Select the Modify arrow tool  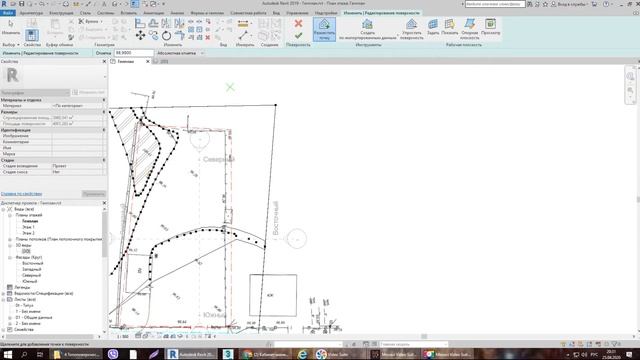pos(11,27)
